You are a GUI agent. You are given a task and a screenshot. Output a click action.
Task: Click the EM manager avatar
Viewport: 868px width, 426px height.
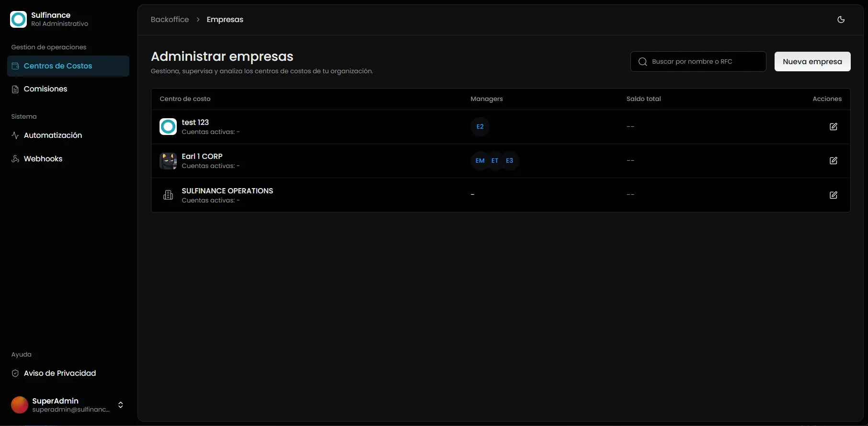click(480, 161)
